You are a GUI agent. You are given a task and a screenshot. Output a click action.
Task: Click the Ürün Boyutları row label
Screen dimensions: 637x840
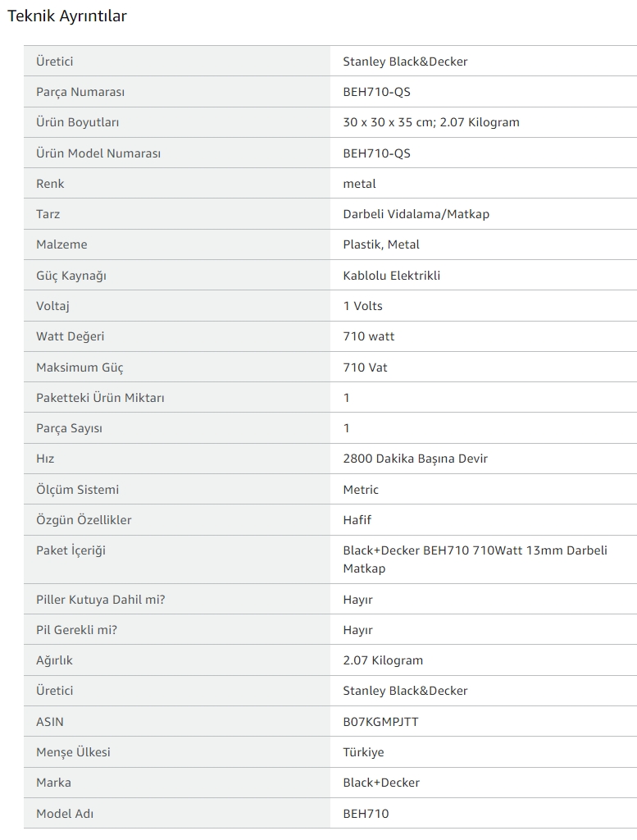pos(78,122)
